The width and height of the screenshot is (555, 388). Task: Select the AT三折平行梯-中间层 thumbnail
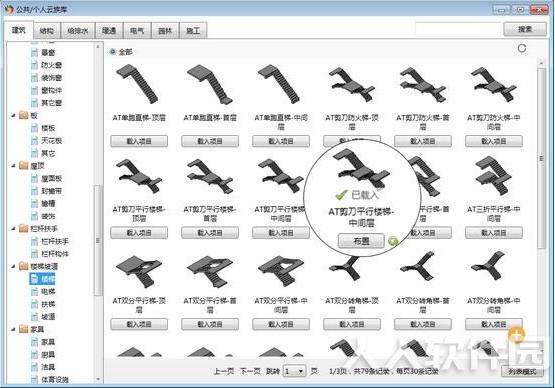(493, 176)
